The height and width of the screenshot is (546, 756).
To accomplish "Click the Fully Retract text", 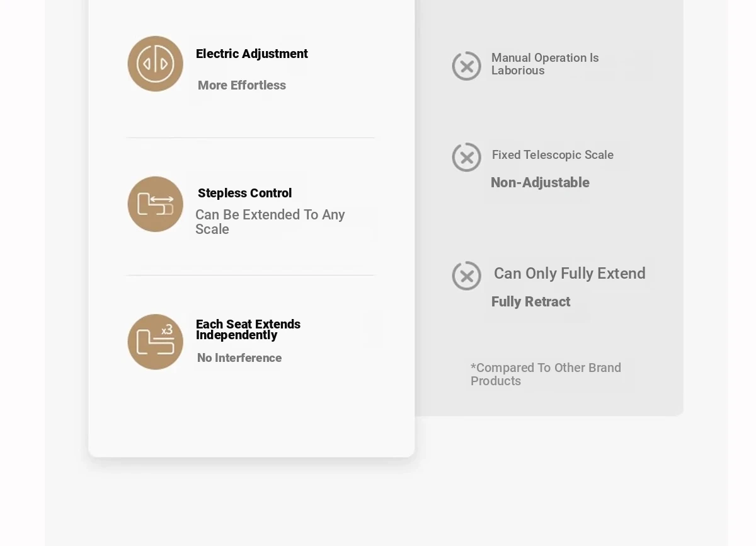I will coord(530,302).
